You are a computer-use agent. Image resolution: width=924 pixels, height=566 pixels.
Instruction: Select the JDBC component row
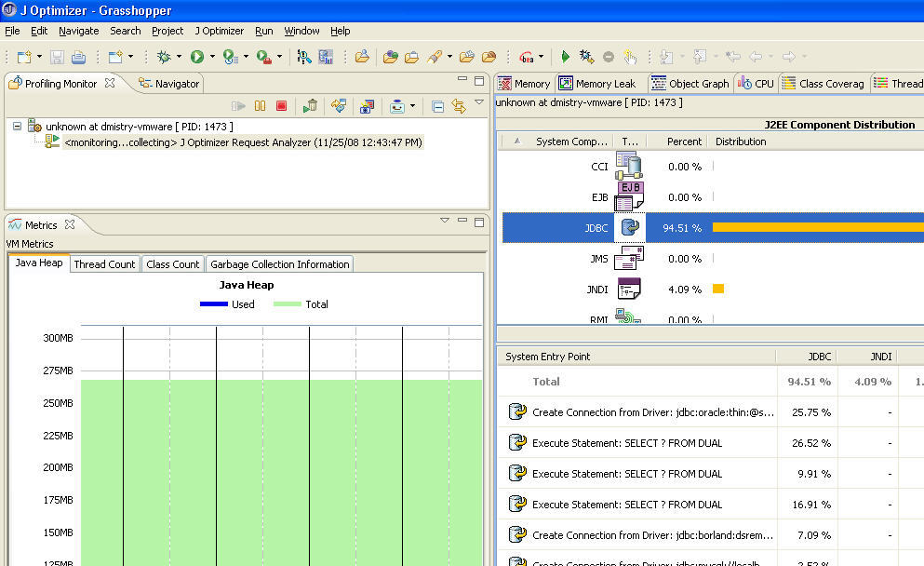pyautogui.click(x=713, y=227)
